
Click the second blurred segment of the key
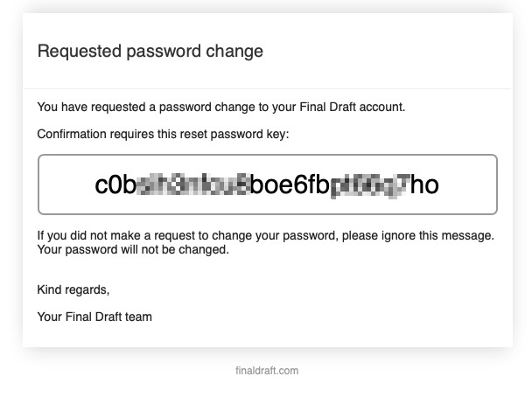click(x=368, y=185)
